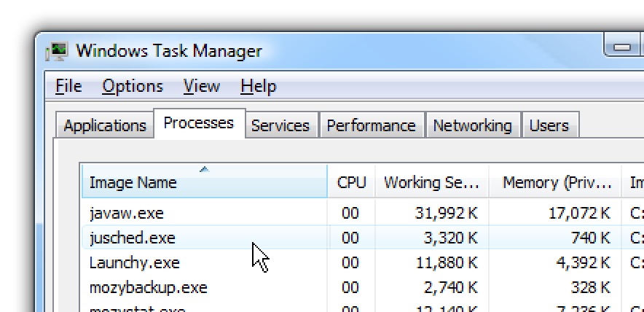
Task: Switch to the Services tab
Action: [x=280, y=125]
